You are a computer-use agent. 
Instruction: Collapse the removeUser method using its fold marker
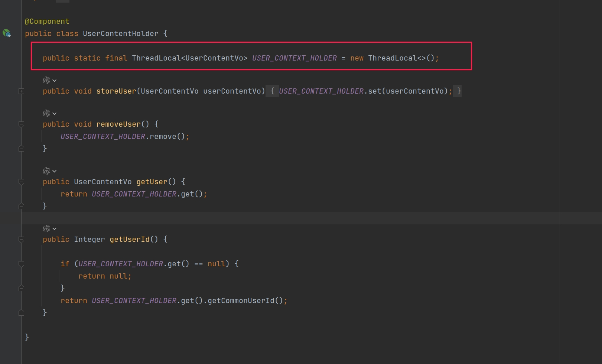click(x=22, y=124)
